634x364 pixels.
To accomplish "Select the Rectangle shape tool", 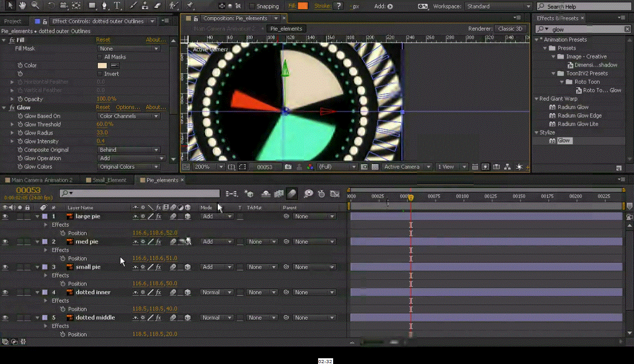I will pyautogui.click(x=92, y=6).
